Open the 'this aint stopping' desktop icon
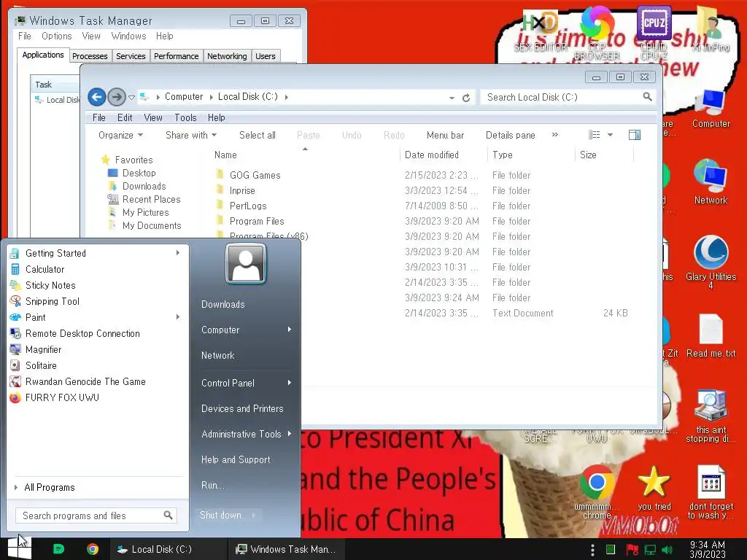Viewport: 747px width, 560px height. pyautogui.click(x=711, y=416)
